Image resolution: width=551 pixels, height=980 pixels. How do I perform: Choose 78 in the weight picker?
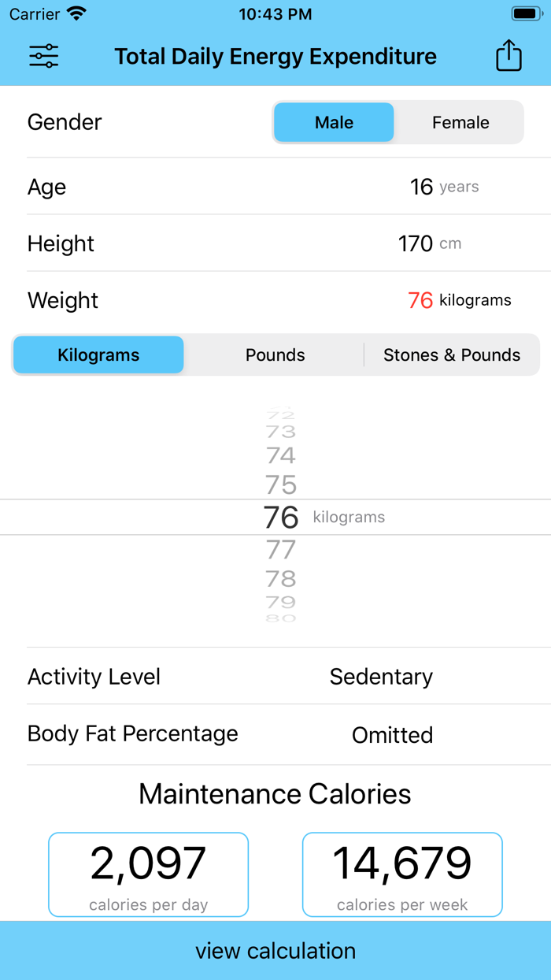(x=281, y=578)
